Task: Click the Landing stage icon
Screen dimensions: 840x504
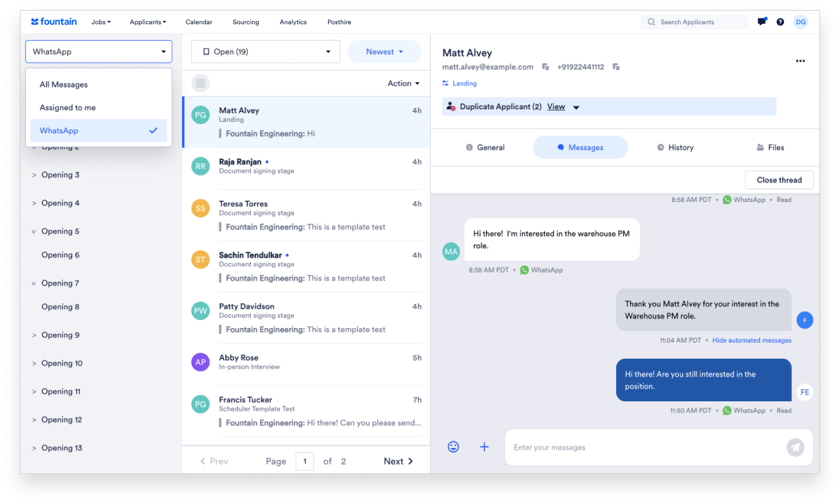Action: [x=445, y=83]
